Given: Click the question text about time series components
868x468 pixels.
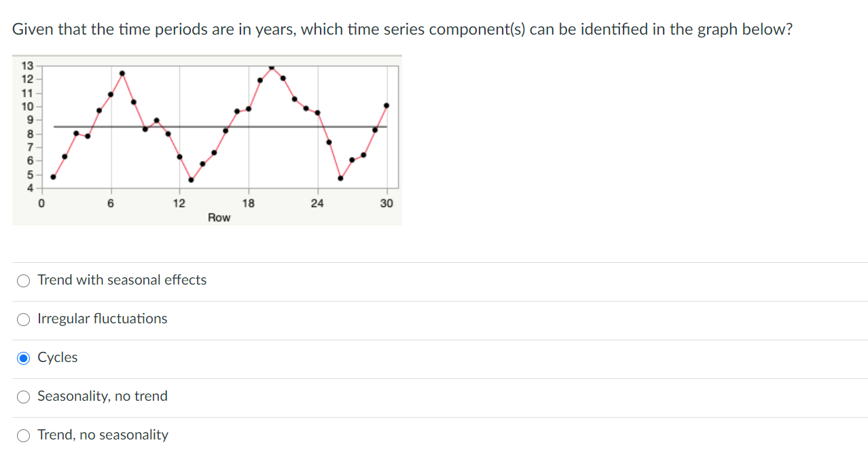Looking at the screenshot, I should pyautogui.click(x=402, y=29).
